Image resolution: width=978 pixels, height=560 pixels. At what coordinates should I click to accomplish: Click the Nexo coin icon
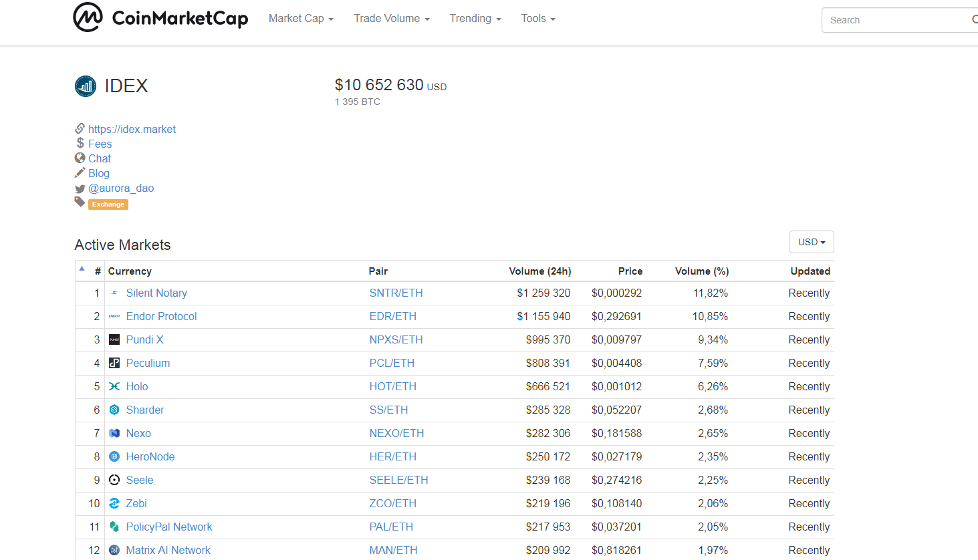pos(114,433)
